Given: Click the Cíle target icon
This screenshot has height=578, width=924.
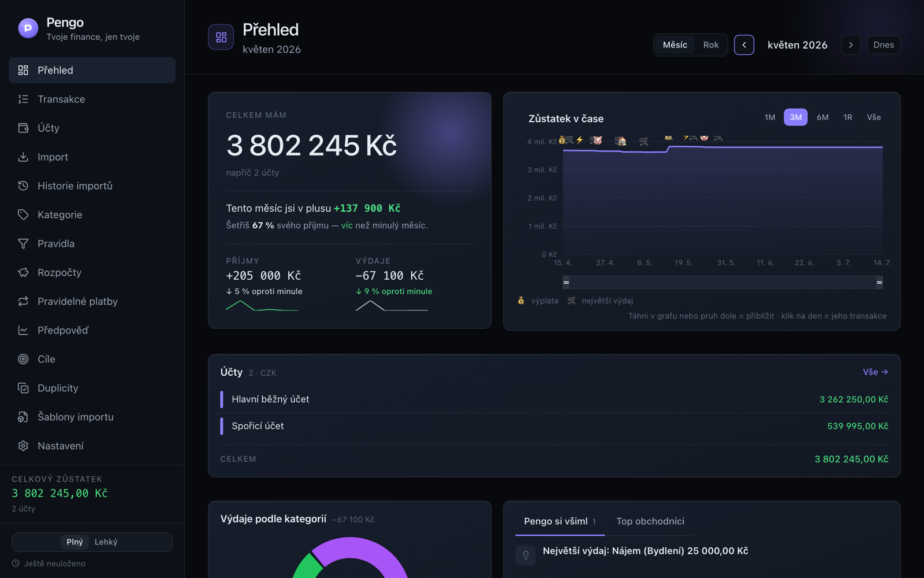Looking at the screenshot, I should coord(23,359).
